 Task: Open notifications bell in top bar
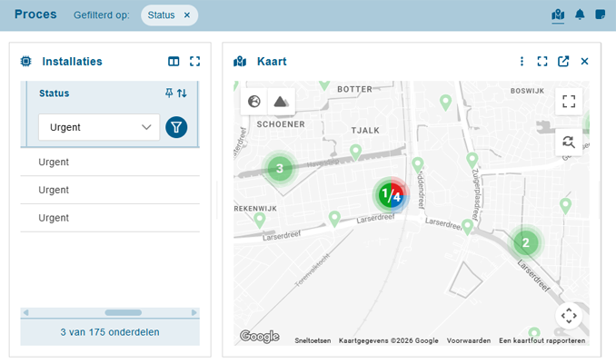coord(580,15)
